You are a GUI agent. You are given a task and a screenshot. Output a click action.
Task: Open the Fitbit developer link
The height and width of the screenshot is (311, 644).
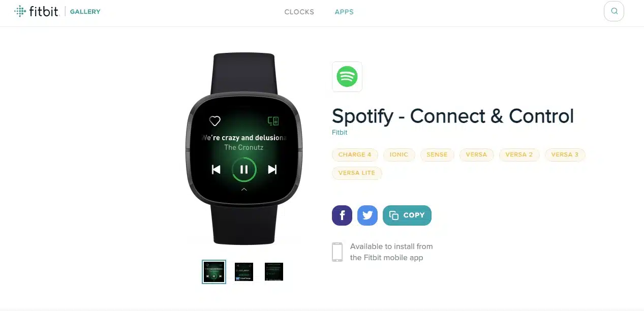340,132
